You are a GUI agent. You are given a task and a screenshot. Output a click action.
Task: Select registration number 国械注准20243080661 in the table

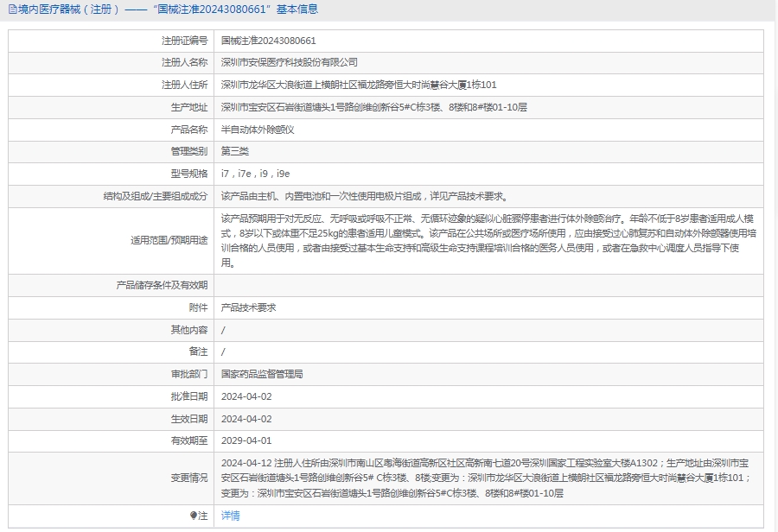coord(268,41)
